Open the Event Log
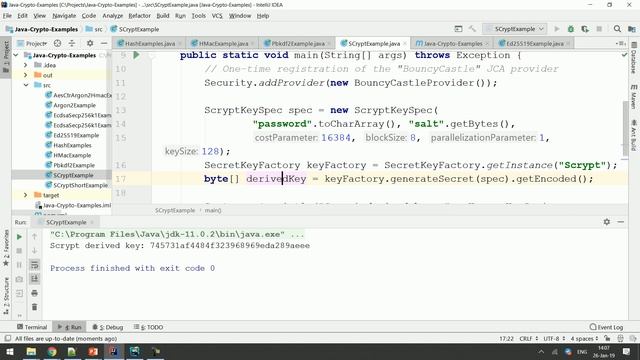The width and height of the screenshot is (640, 360). (x=607, y=327)
